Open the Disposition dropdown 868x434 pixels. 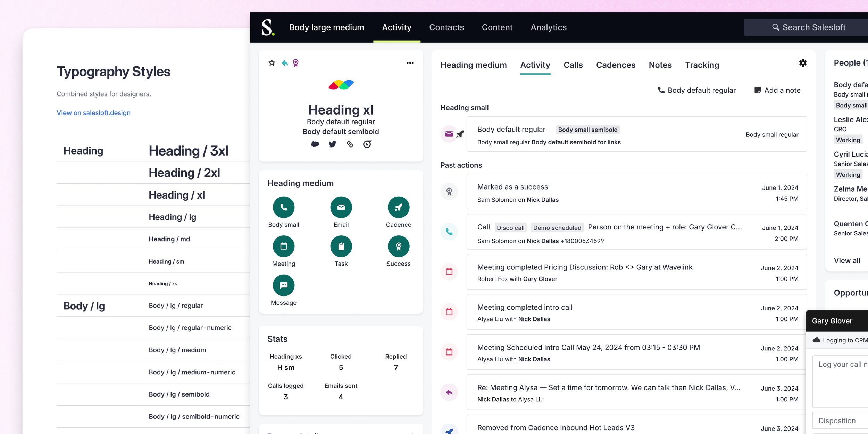click(x=840, y=420)
